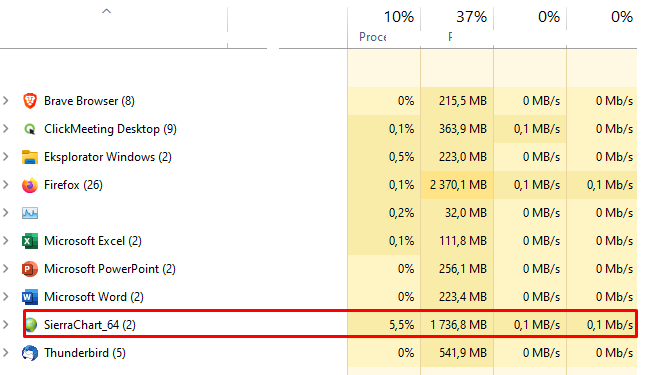This screenshot has height=375, width=663.
Task: Click the Thunderbird icon
Action: 30,353
